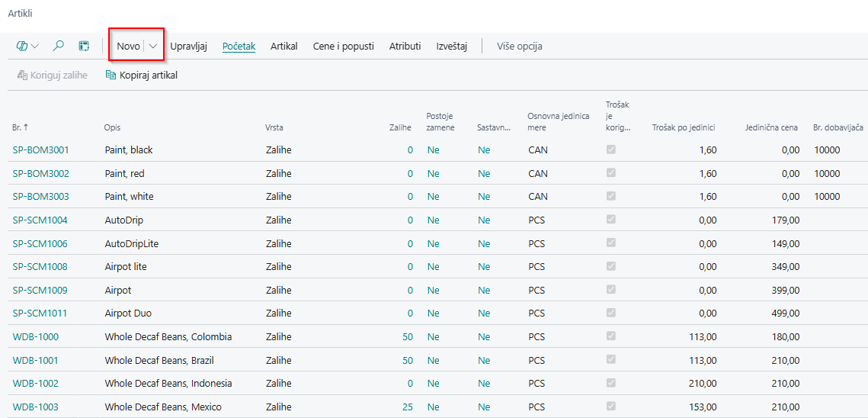Toggle Trošak je korigovan checkbox for AutoDrip
The height and width of the screenshot is (418, 868).
pos(610,220)
